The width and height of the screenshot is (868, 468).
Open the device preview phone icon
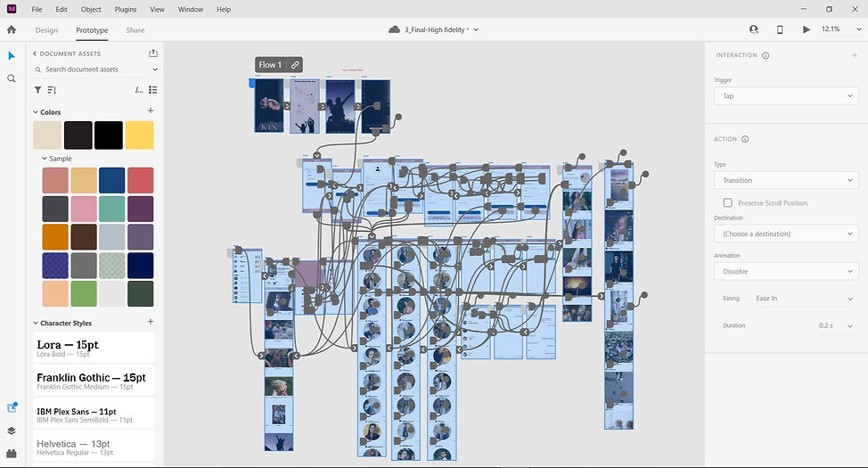pos(780,29)
